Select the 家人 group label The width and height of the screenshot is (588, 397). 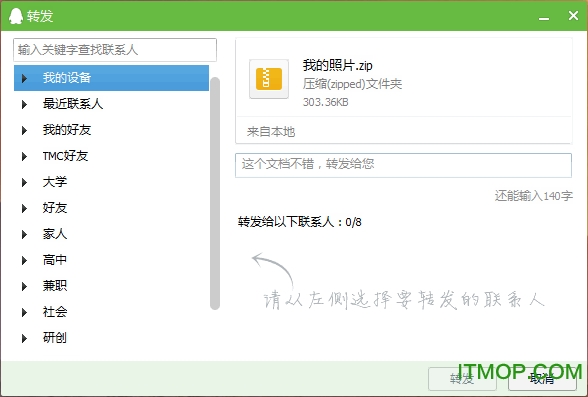pyautogui.click(x=55, y=234)
